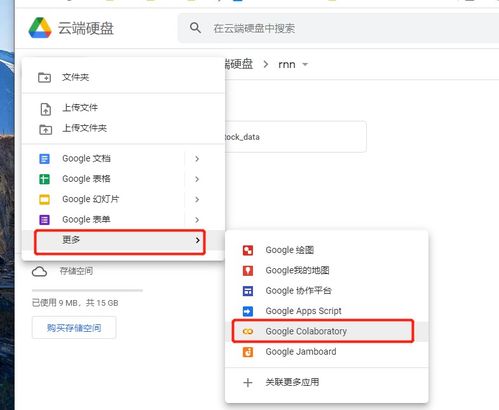Click the Google 绘图 drawing icon

248,250
